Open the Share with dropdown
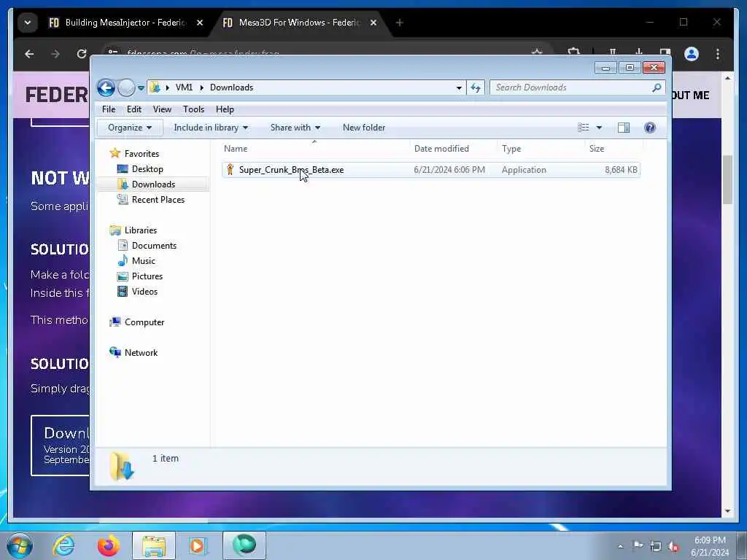747x560 pixels. [295, 128]
